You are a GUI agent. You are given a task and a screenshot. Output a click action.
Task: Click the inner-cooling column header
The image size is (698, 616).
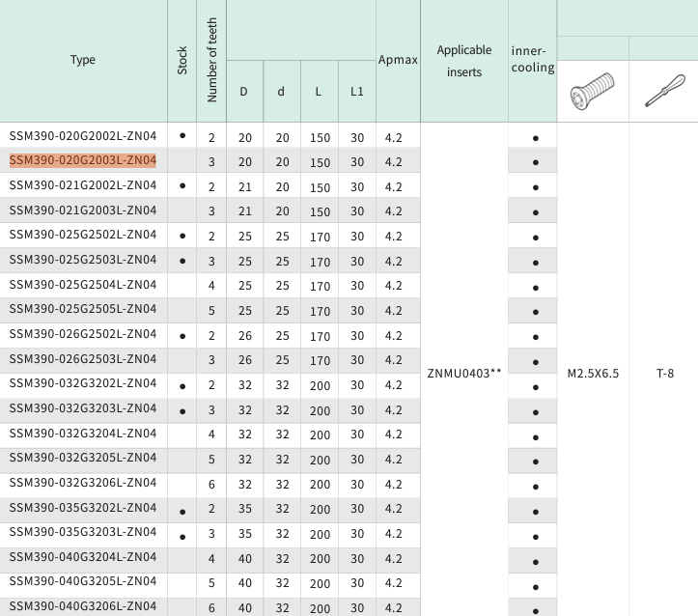[x=533, y=60]
